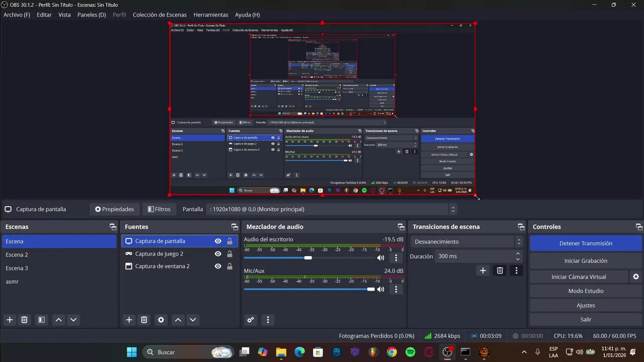Hide the Captura de pantalla source
The width and height of the screenshot is (644, 362).
click(218, 241)
